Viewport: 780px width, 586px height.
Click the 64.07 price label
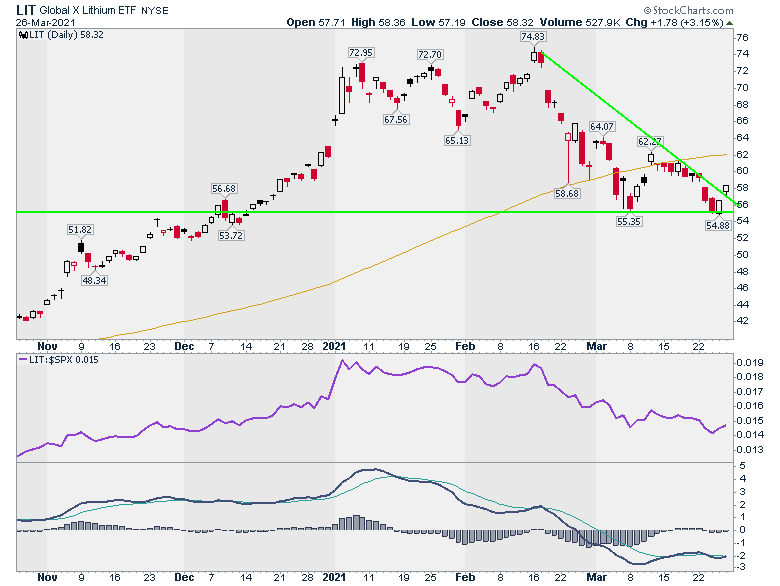click(602, 127)
